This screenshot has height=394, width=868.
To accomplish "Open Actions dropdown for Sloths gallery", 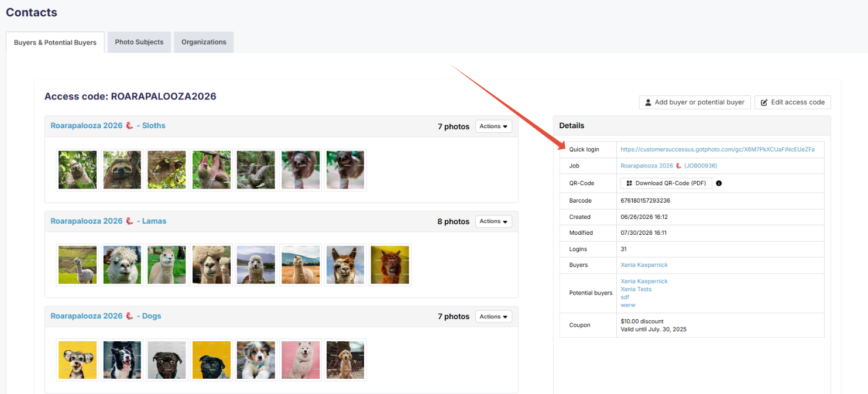I will pos(493,126).
